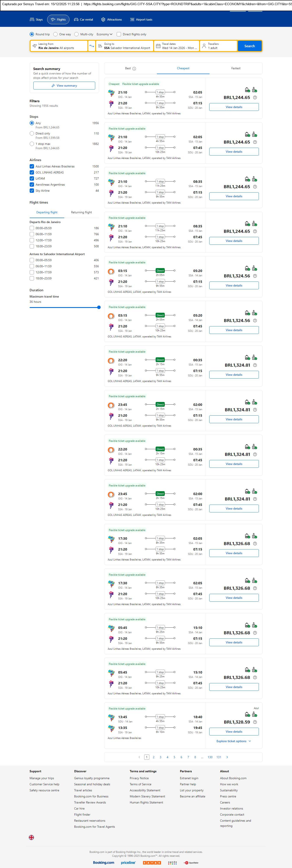
Task: Click the price help icon beside the first BRL1,244.65
Action: click(255, 97)
